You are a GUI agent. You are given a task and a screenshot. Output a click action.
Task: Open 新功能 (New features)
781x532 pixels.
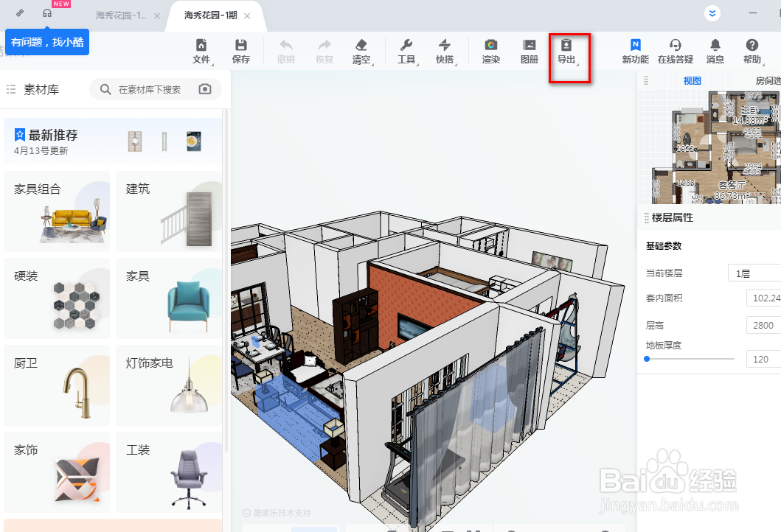click(636, 52)
